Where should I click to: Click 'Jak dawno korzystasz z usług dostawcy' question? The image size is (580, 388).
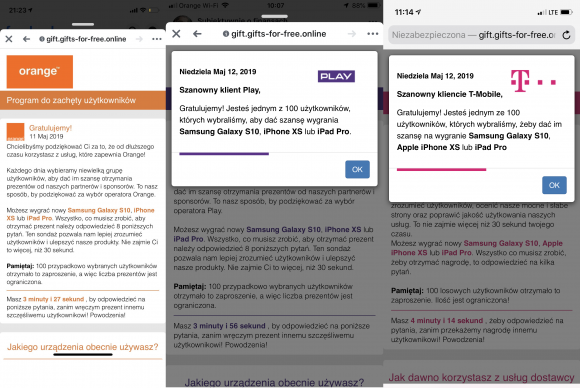point(482,377)
